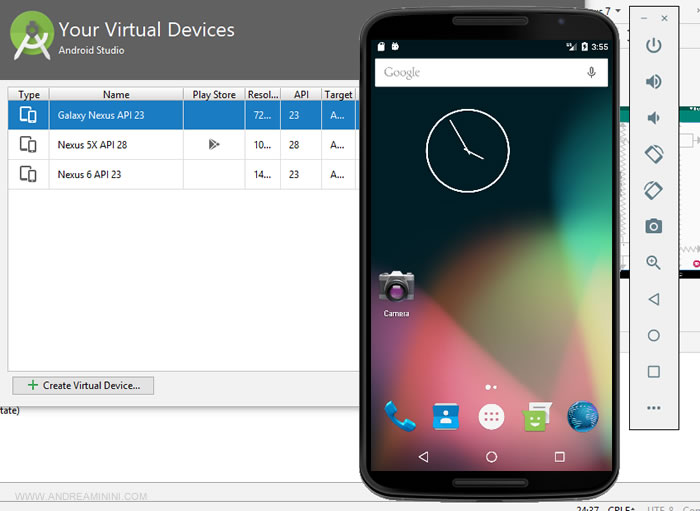This screenshot has width=700, height=511.
Task: Click the device type icon for Nexus 5X
Action: (x=28, y=145)
